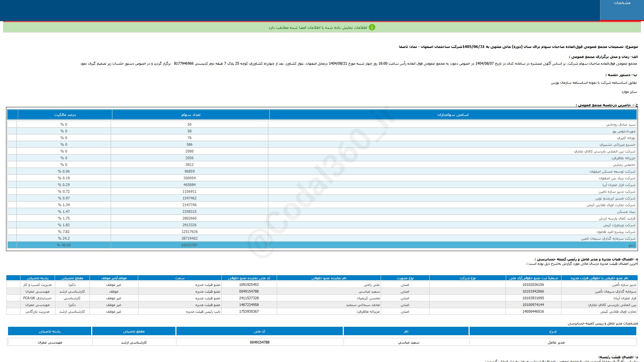Click the اسامی سهامداران column header
This screenshot has height=362, width=644.
point(453,115)
